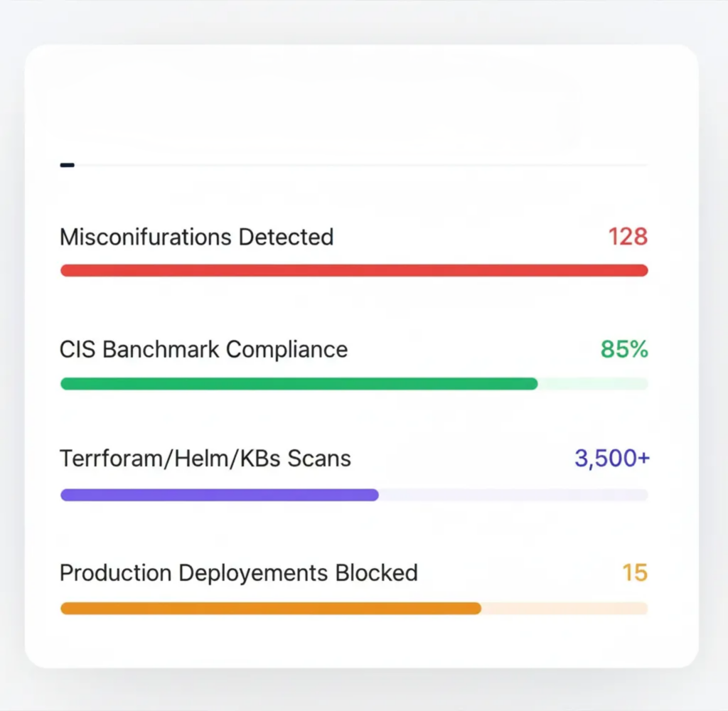Click the red misconfigurations progress bar

click(354, 270)
